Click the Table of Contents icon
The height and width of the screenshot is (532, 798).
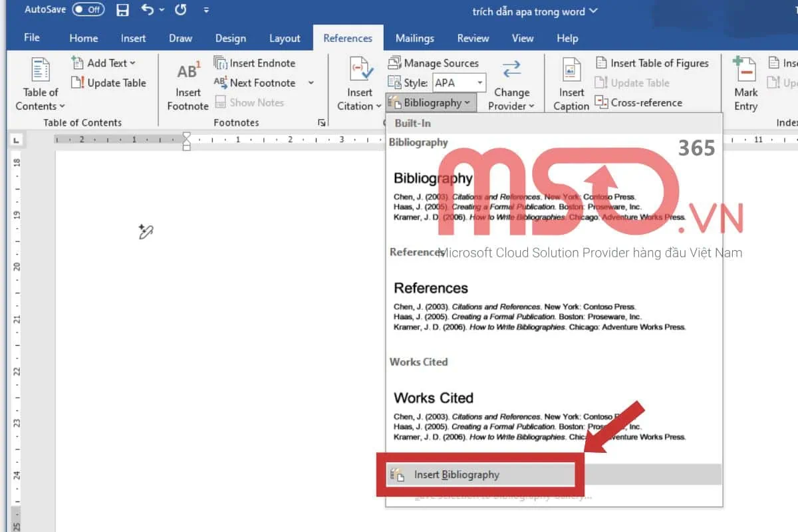coord(41,70)
